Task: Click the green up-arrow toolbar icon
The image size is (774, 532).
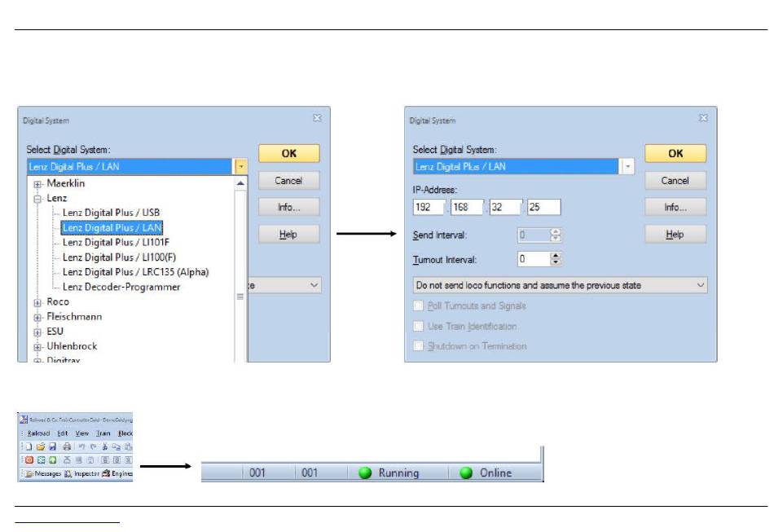Action: (x=52, y=460)
